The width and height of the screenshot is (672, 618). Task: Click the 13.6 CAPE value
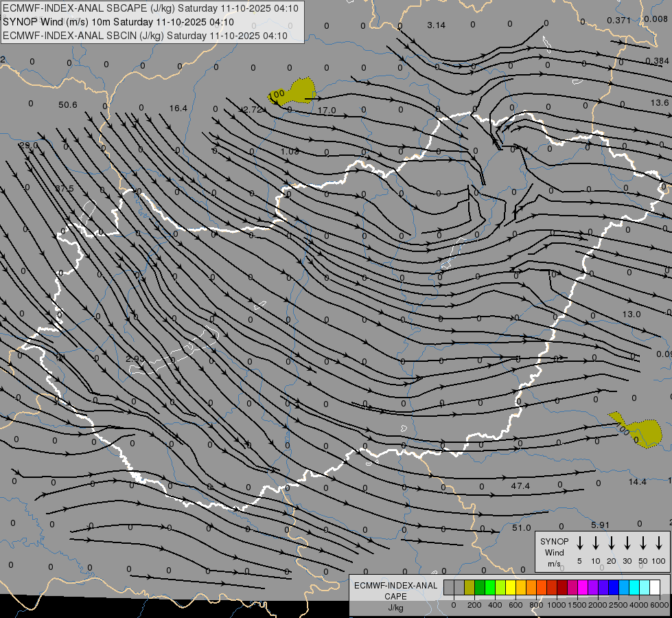pos(660,102)
